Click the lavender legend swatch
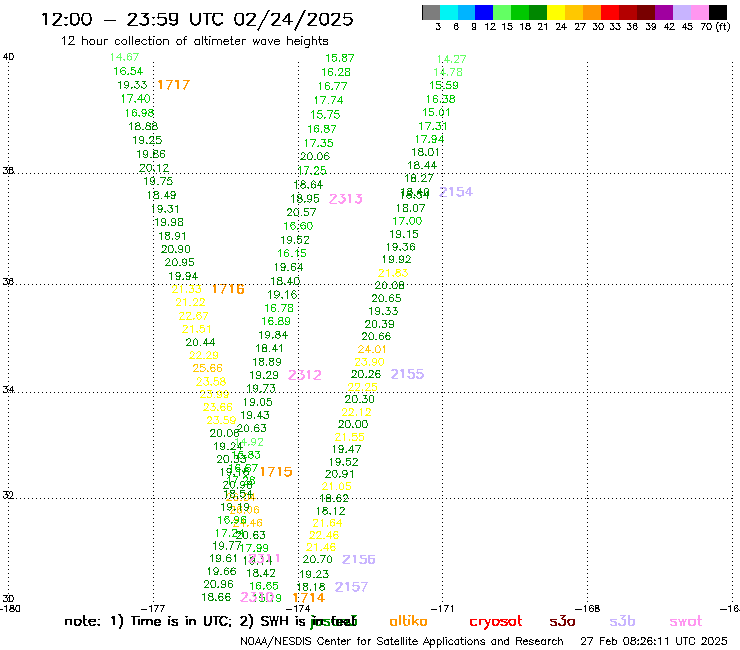The width and height of the screenshot is (740, 650). tap(681, 12)
